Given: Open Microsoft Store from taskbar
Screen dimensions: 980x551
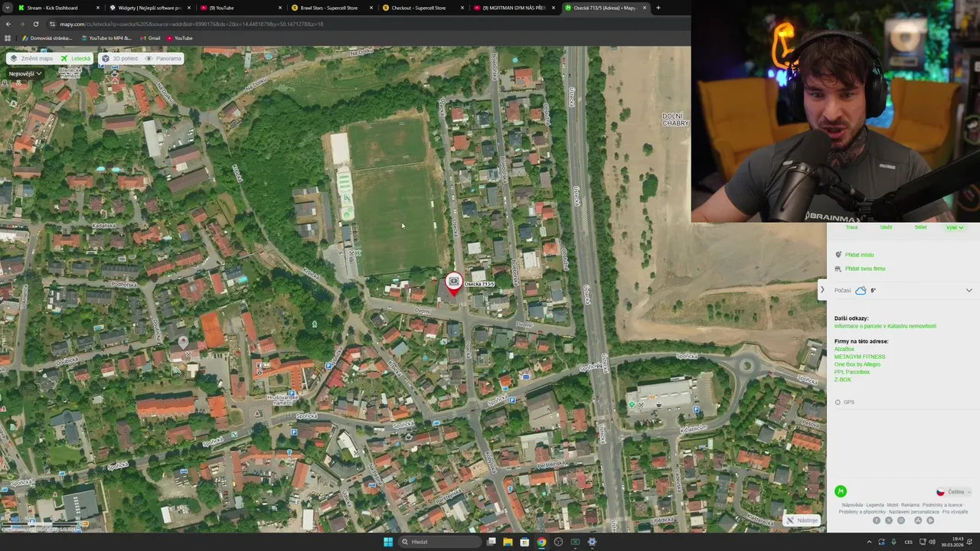Looking at the screenshot, I should click(x=524, y=542).
